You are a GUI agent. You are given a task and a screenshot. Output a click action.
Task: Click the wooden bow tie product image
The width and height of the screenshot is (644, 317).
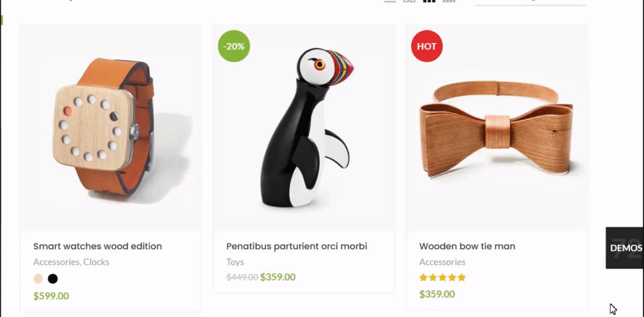[497, 128]
